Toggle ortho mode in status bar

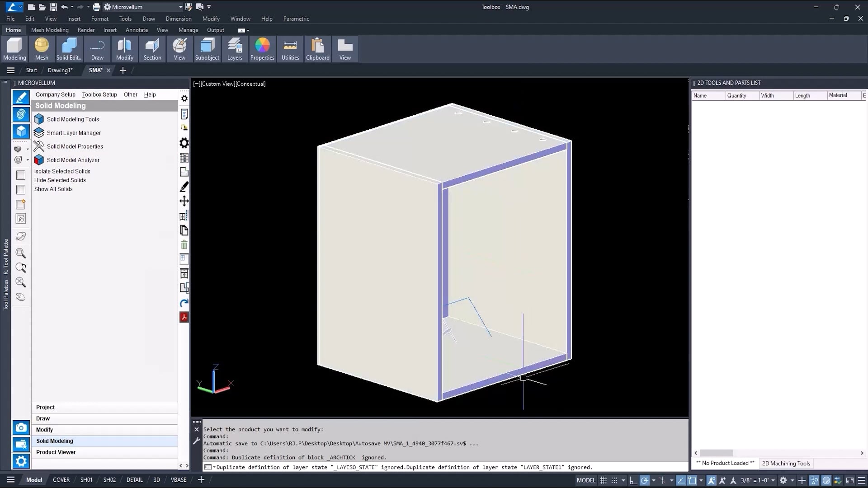pyautogui.click(x=633, y=480)
